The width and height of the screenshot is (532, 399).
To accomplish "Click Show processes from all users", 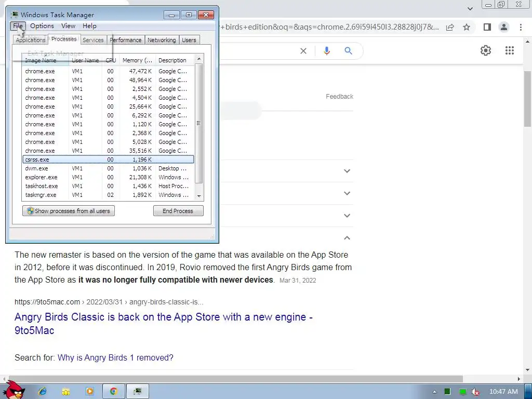I will [x=69, y=211].
